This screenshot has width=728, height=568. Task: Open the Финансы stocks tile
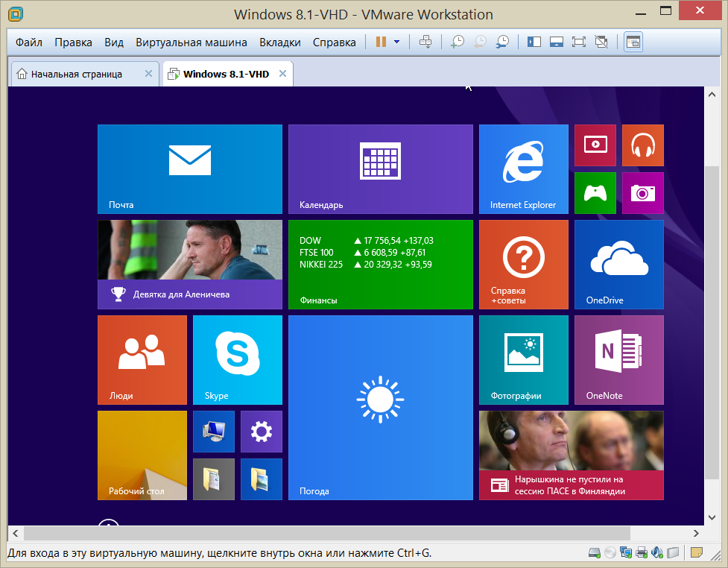pos(381,265)
